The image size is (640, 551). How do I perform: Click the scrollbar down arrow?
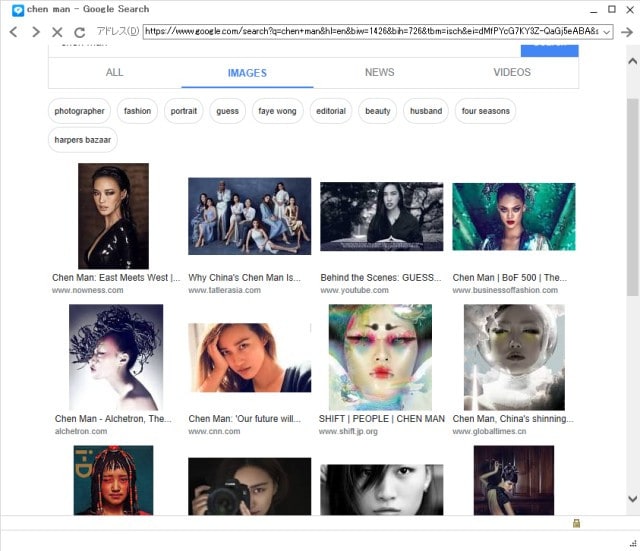pos(633,498)
